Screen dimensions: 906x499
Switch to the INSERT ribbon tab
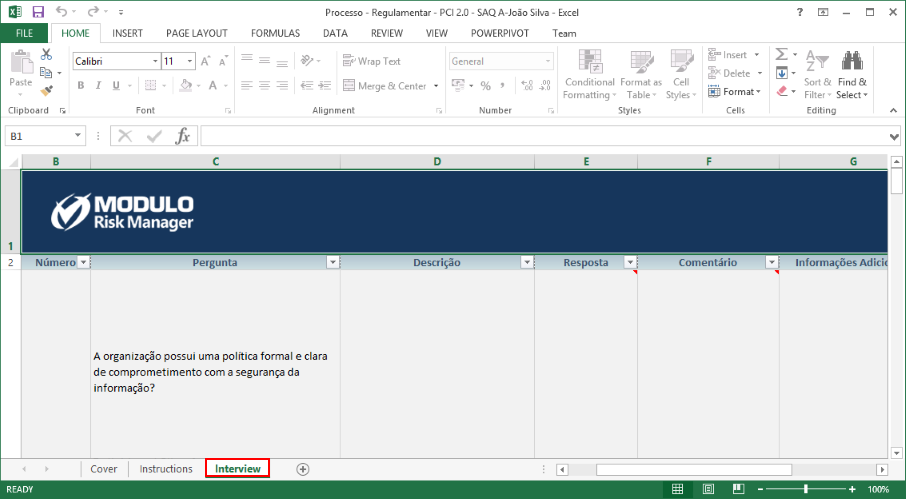pyautogui.click(x=127, y=33)
